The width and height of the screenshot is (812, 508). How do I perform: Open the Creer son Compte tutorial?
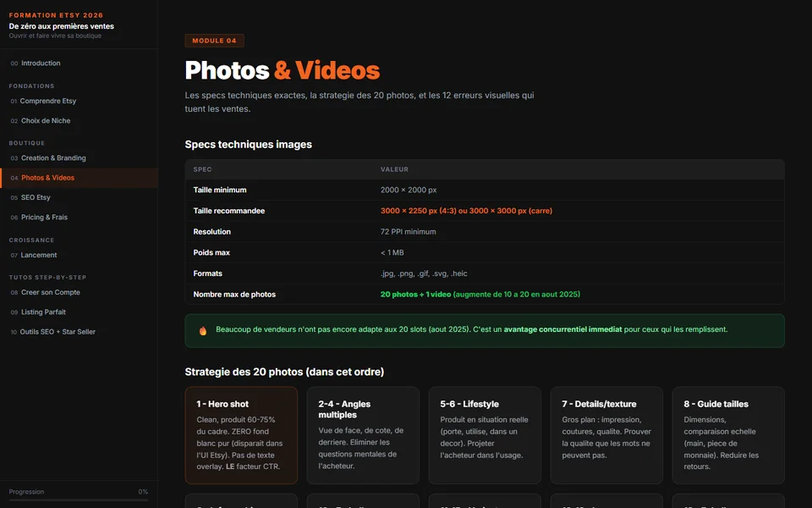[79, 292]
